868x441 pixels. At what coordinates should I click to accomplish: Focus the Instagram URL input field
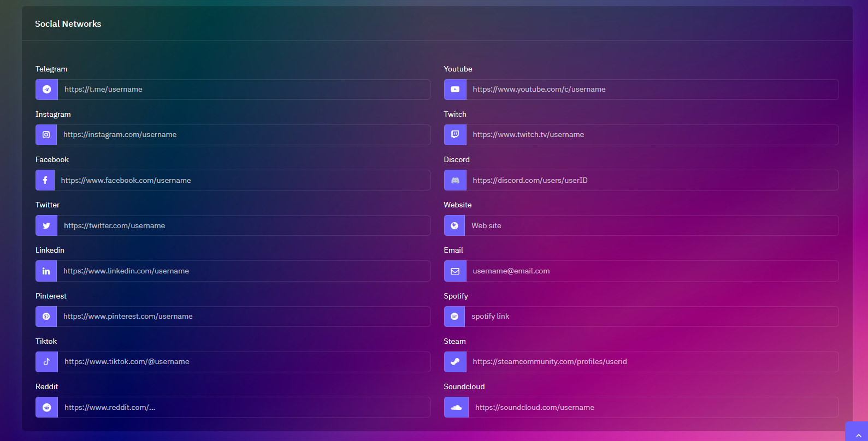click(244, 135)
